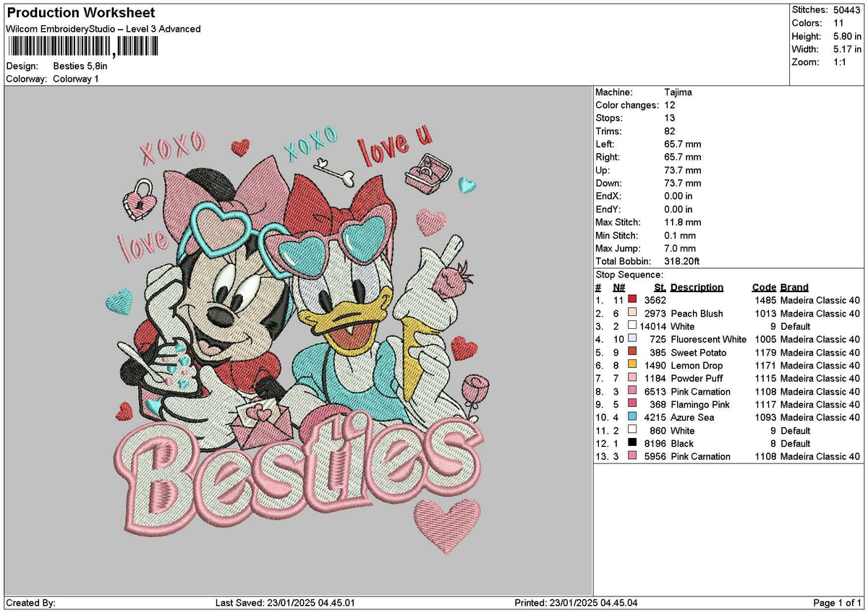Click 'Madeira Classic 40' in Lemon Drop row
This screenshot has width=868, height=613.
point(820,365)
